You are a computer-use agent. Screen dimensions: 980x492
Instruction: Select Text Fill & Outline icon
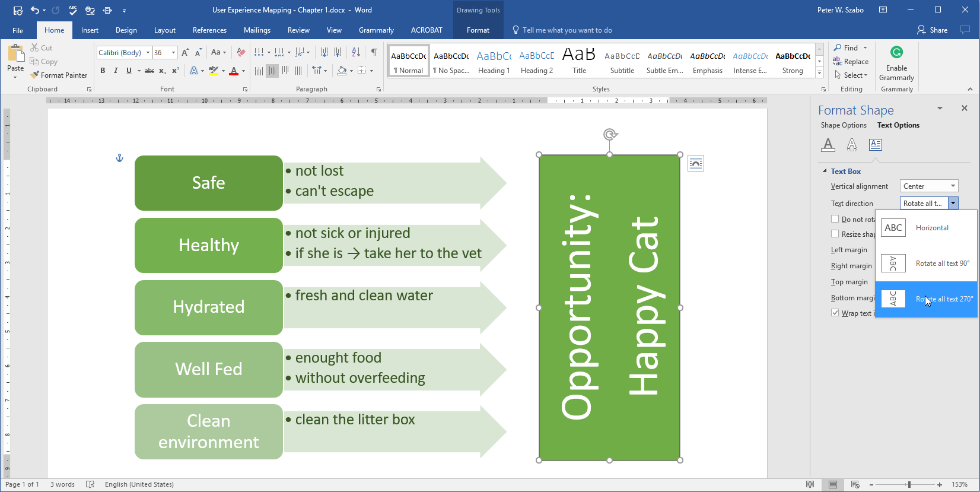point(828,144)
